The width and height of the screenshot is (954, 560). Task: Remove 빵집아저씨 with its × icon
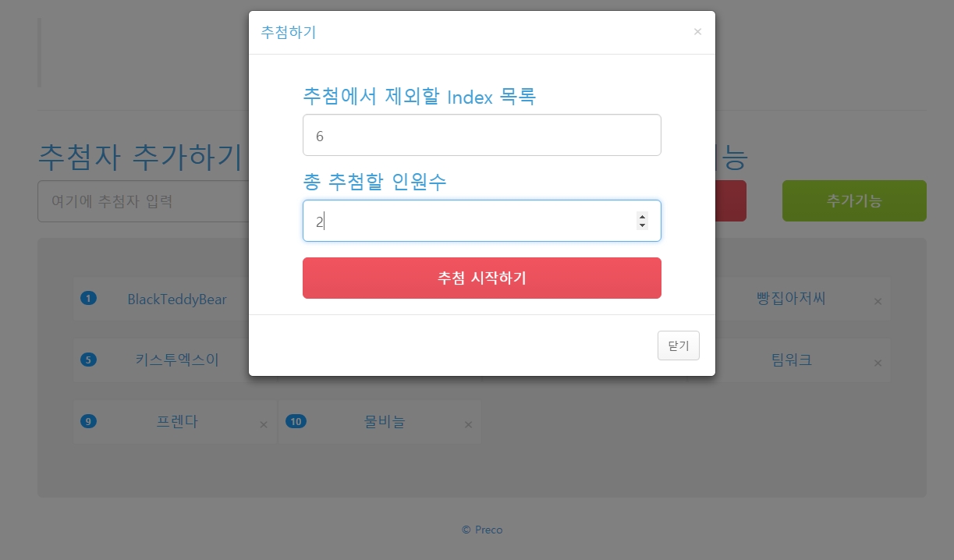coord(878,301)
